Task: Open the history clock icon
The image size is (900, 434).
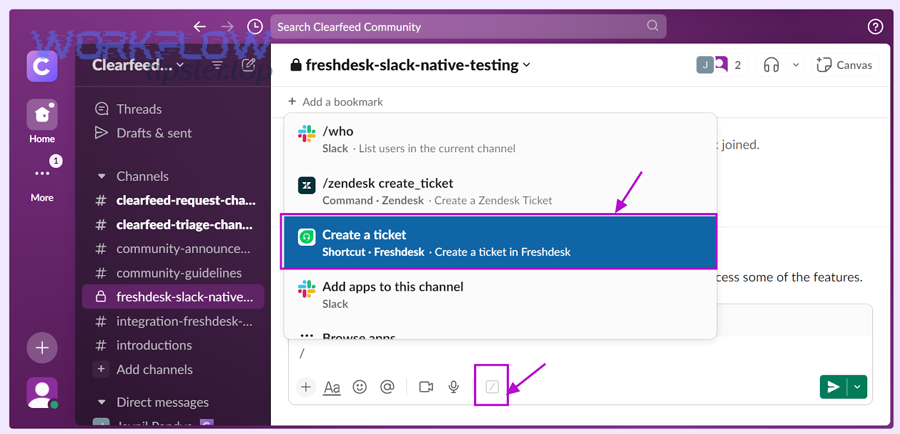Action: (255, 27)
